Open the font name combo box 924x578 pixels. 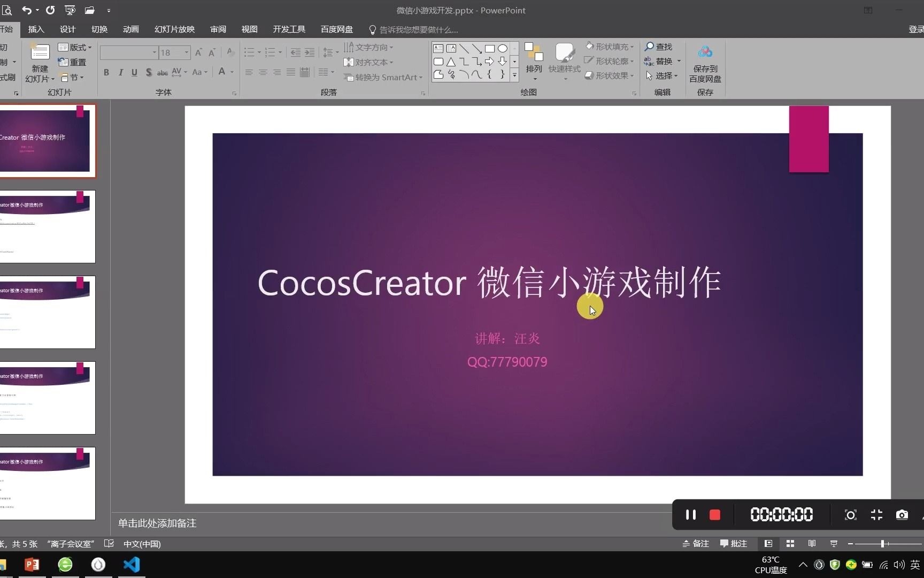tap(129, 52)
